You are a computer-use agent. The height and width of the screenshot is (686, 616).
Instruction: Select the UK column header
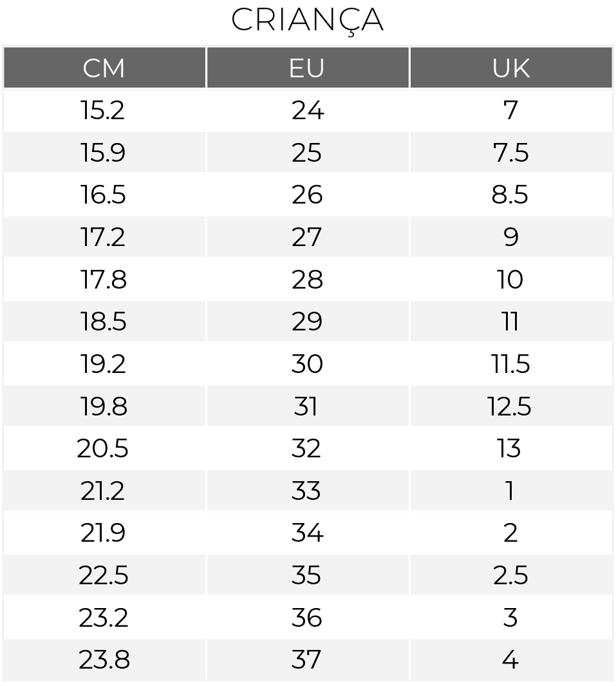click(511, 68)
